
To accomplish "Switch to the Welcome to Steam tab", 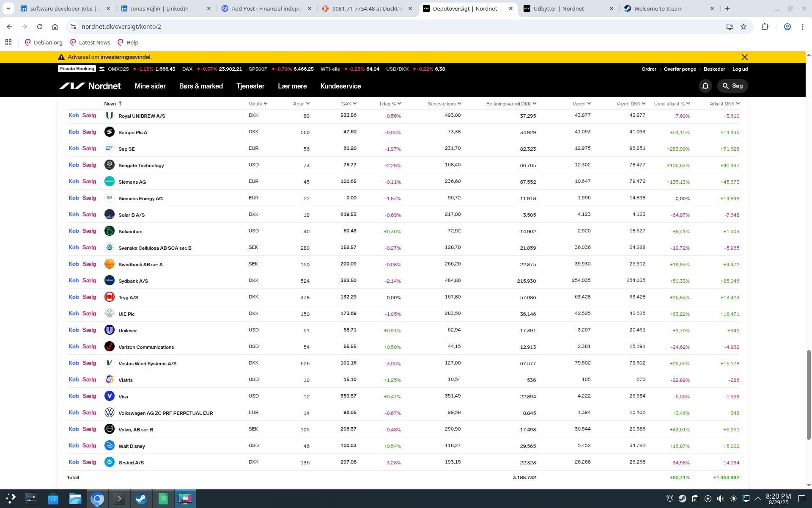I will point(669,8).
